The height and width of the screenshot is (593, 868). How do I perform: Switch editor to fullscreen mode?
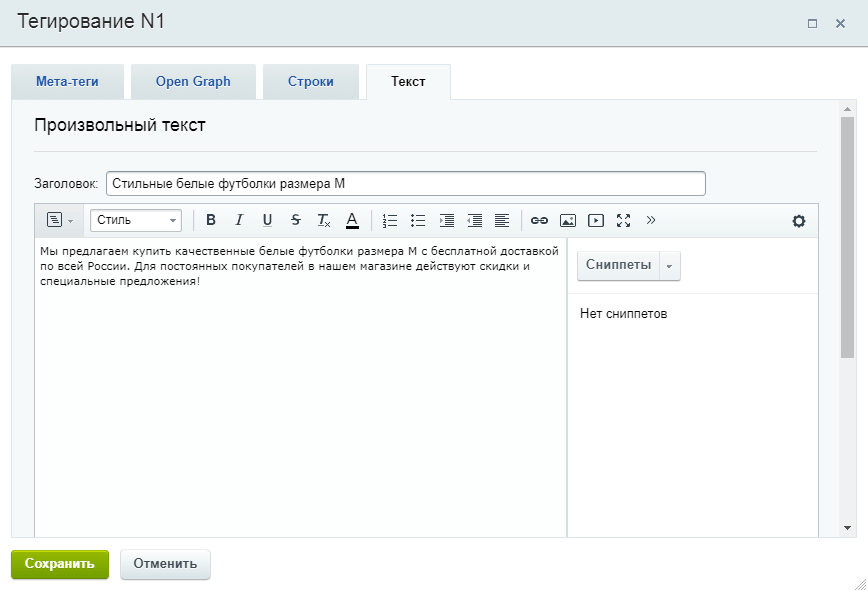click(623, 220)
